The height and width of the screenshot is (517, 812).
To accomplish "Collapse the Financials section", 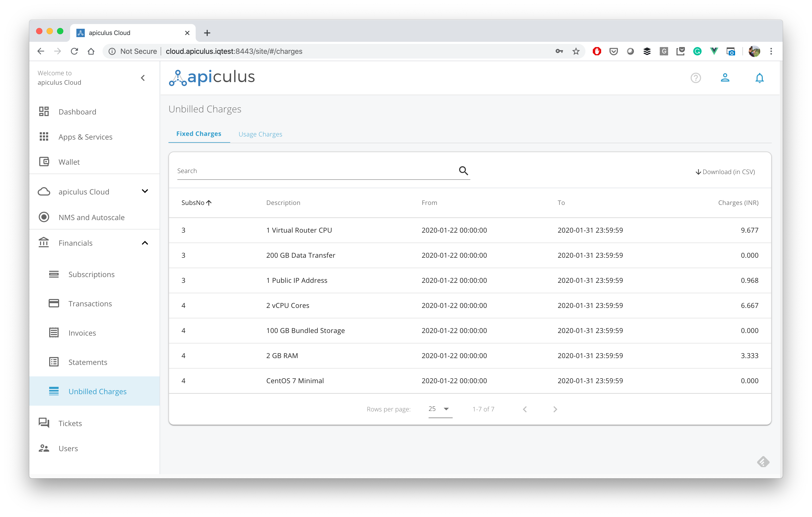I will [145, 243].
